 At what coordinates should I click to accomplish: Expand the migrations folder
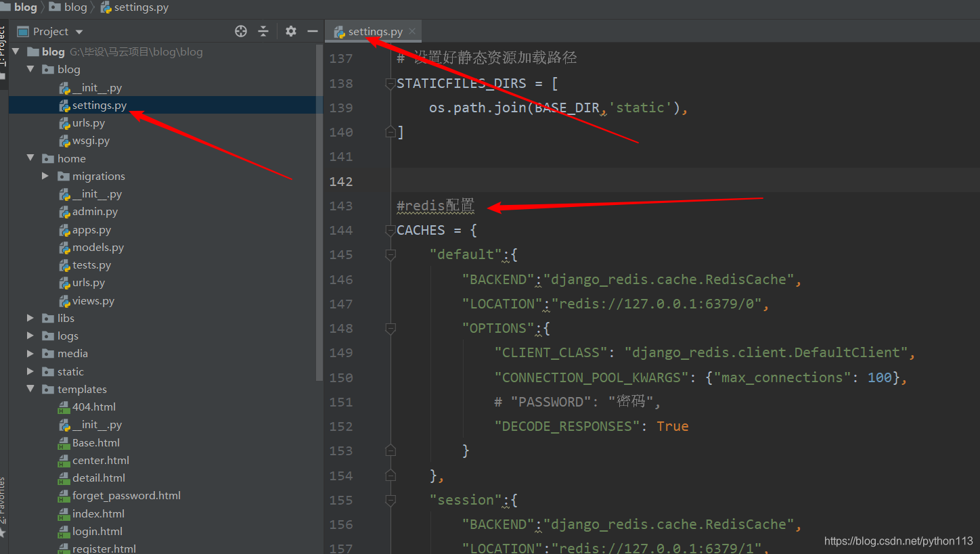pyautogui.click(x=45, y=176)
